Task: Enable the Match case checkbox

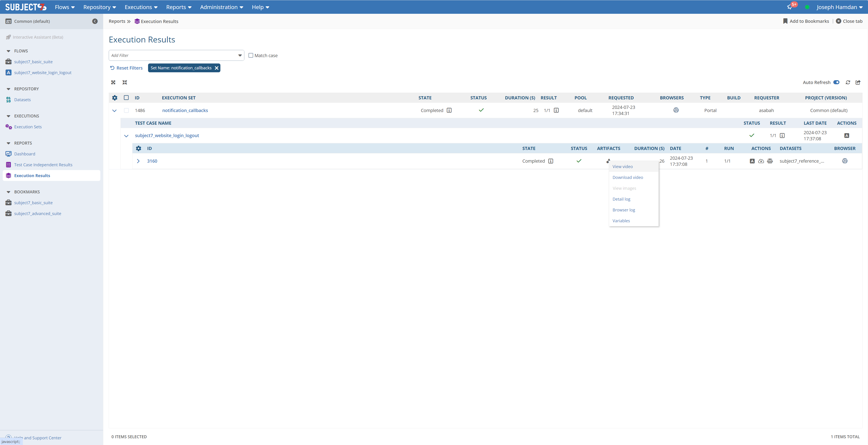Action: [251, 56]
